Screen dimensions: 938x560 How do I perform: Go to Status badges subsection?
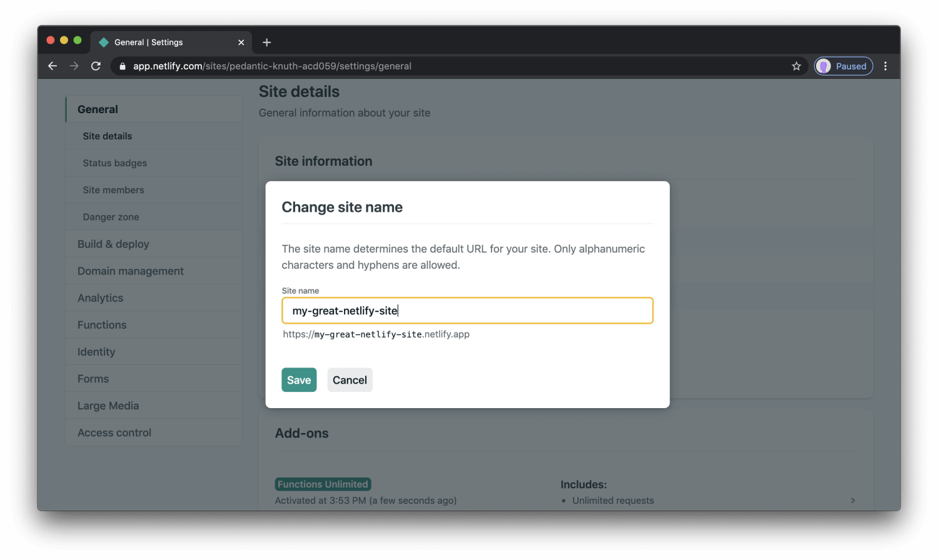click(x=115, y=163)
